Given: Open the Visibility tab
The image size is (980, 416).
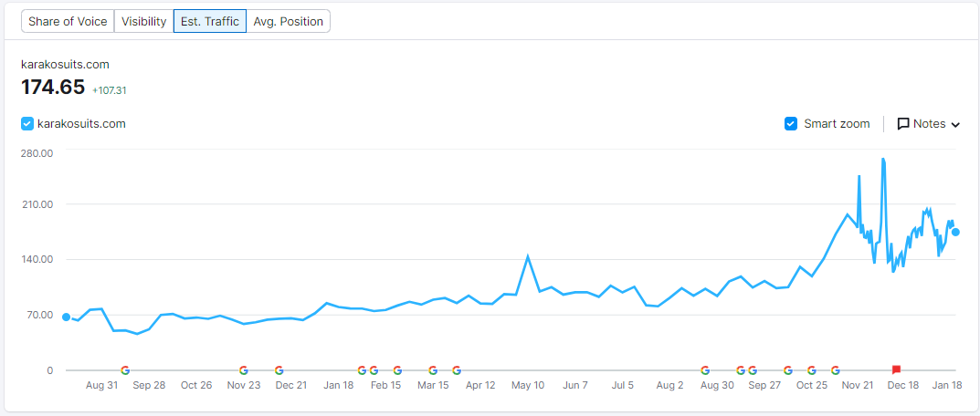Looking at the screenshot, I should (x=143, y=21).
